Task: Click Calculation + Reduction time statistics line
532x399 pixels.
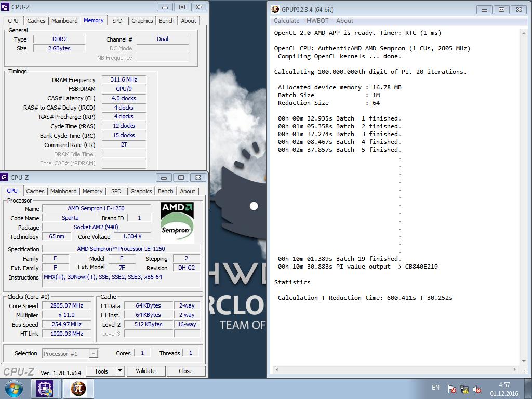Action: [365, 298]
